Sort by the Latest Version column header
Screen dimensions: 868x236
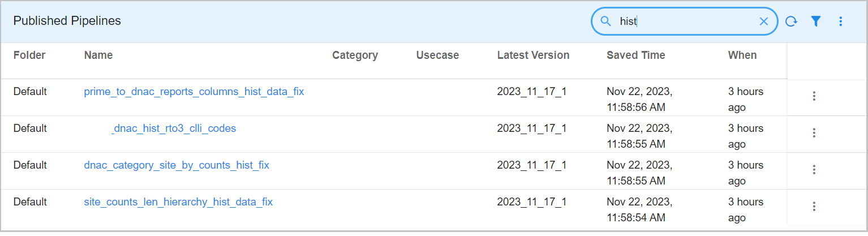click(533, 55)
